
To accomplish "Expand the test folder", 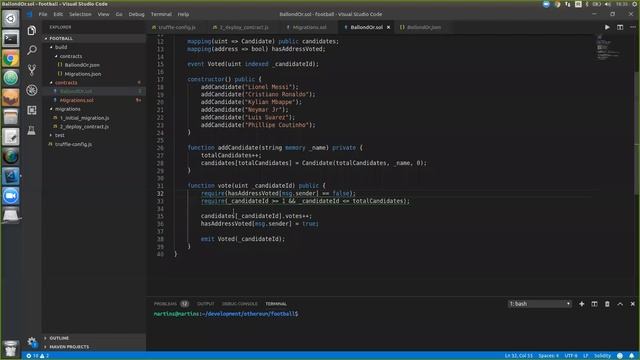I will pos(59,135).
